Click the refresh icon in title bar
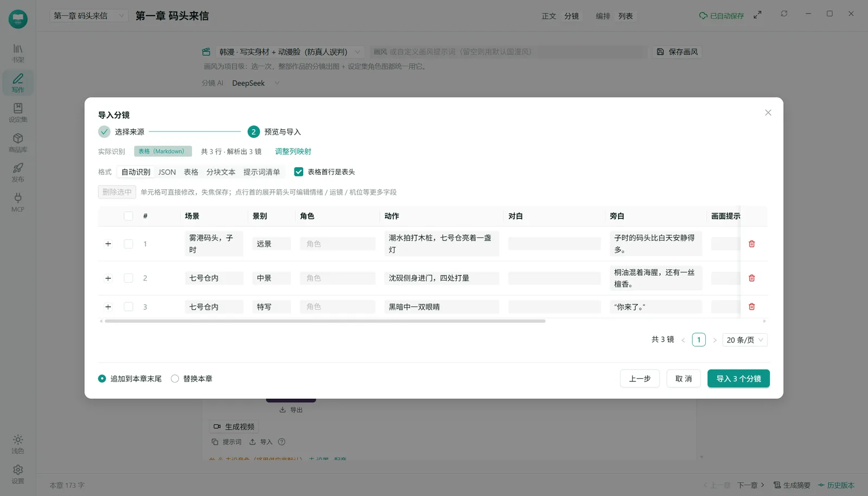Image resolution: width=868 pixels, height=496 pixels. [x=784, y=14]
